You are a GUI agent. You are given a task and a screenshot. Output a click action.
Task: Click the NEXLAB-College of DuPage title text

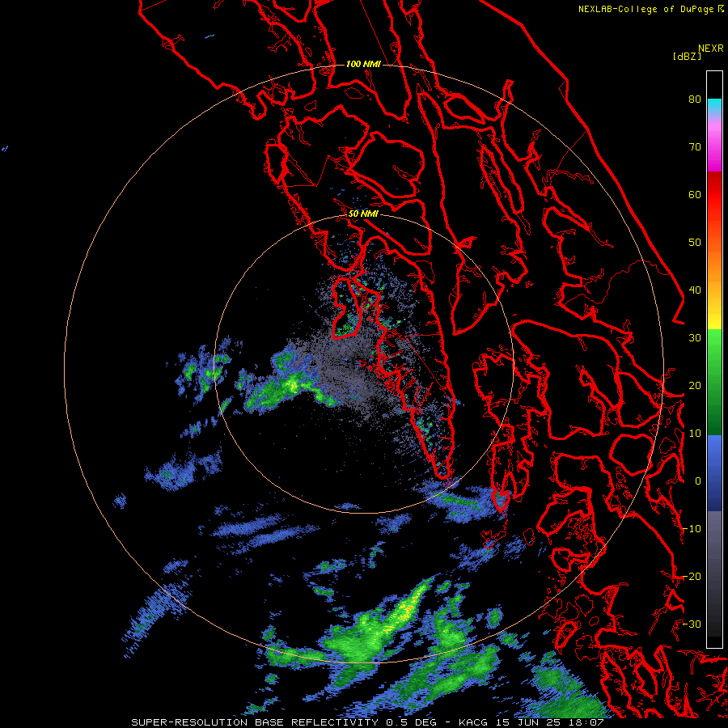coord(647,9)
